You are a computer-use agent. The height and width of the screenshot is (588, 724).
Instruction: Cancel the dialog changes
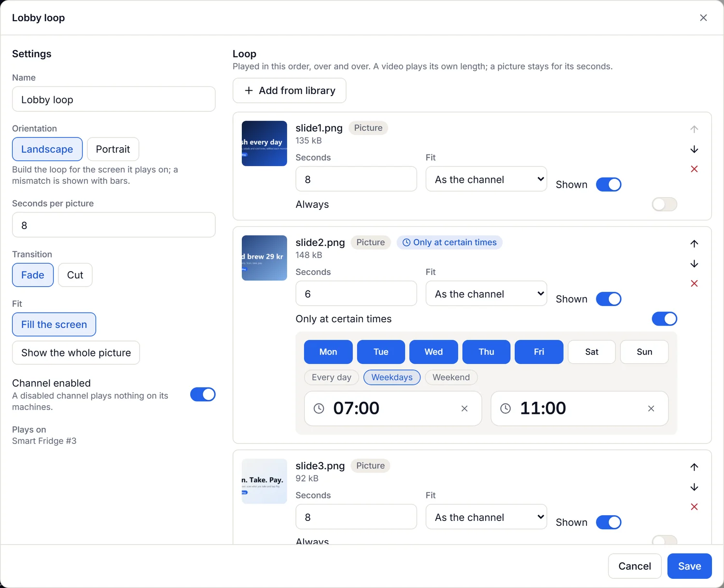click(635, 566)
